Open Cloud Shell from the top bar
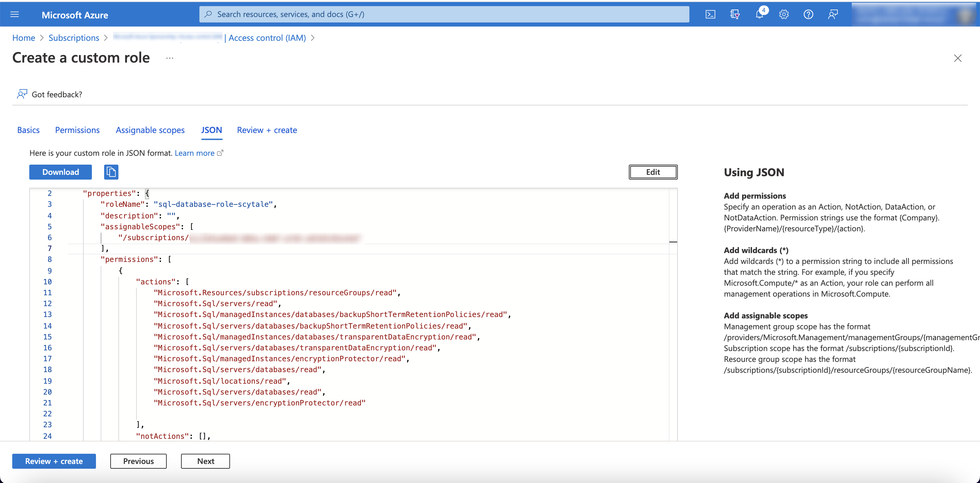The width and height of the screenshot is (980, 483). tap(710, 14)
